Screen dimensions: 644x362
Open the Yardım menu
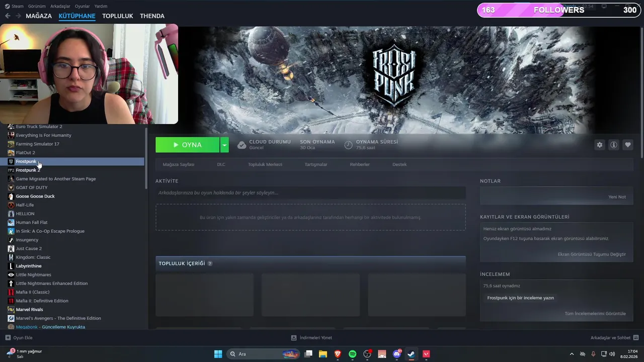pos(101,6)
